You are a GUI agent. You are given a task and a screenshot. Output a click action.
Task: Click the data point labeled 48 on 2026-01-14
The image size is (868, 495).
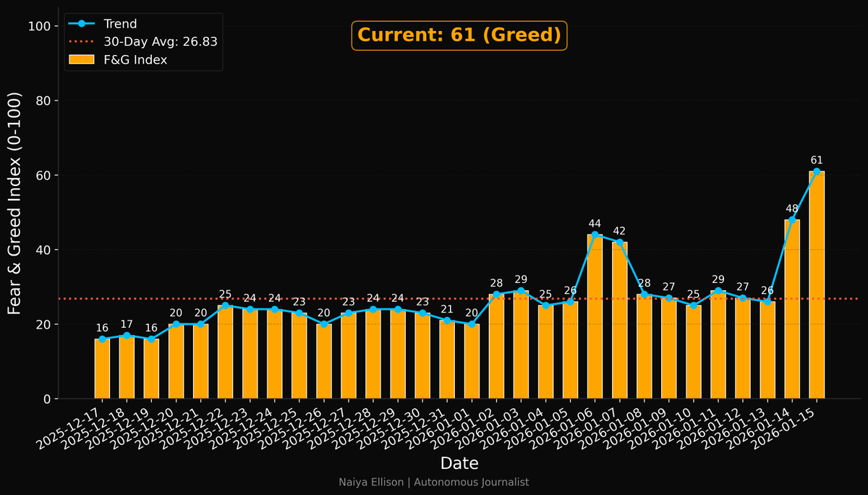point(793,219)
